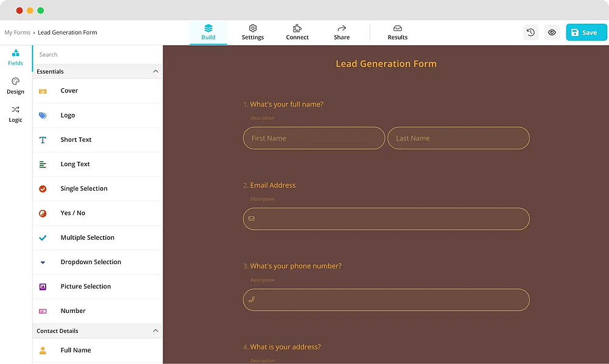
Task: Add the Cover field icon
Action: [x=43, y=91]
